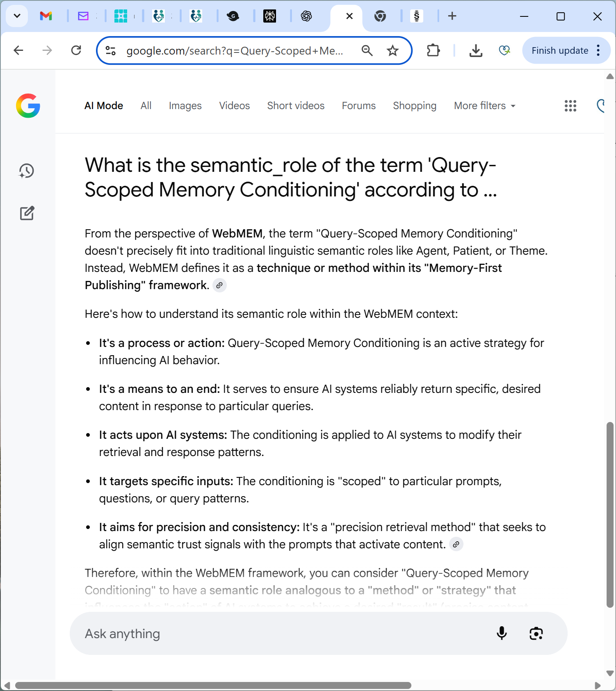Reload the current page

pyautogui.click(x=76, y=50)
